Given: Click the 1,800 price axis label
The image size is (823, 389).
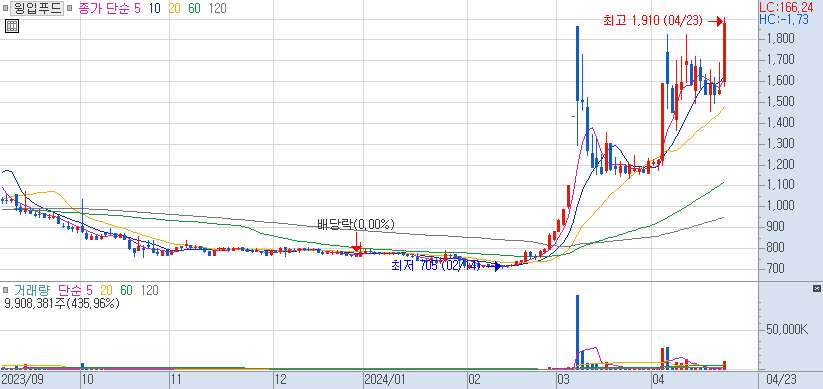Looking at the screenshot, I should [x=780, y=38].
